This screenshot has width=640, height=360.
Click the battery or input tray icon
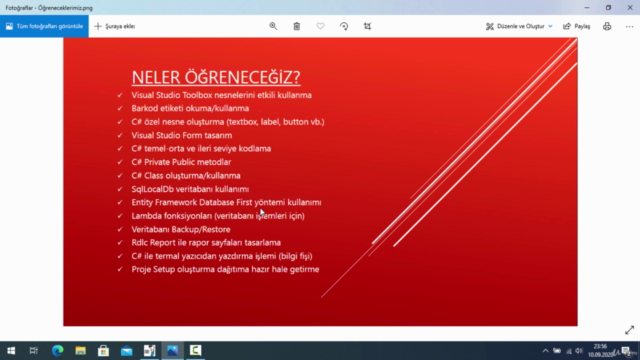pyautogui.click(x=557, y=351)
